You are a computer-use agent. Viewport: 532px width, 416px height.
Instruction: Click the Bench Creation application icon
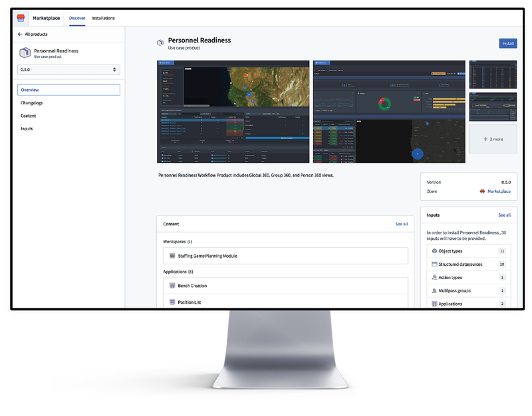tap(172, 286)
